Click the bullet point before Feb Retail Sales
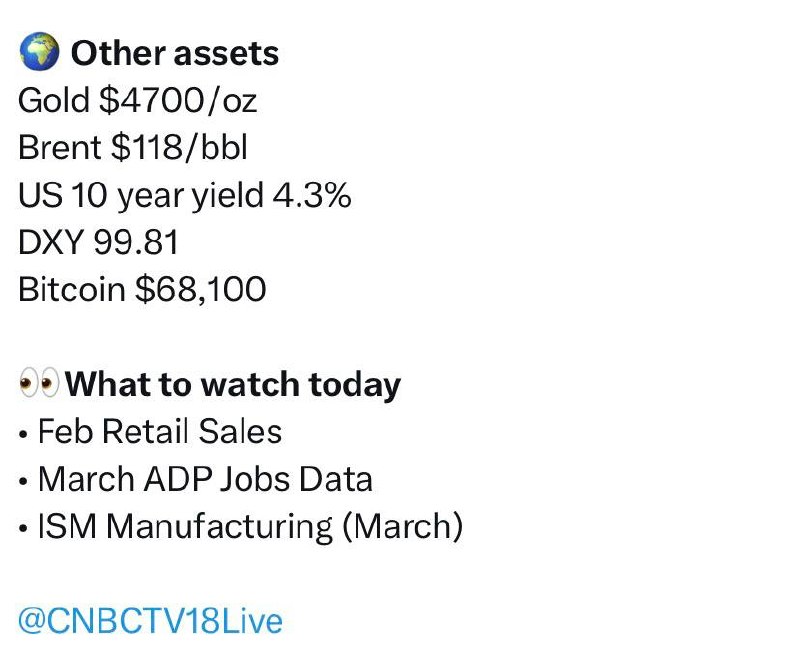 23,433
